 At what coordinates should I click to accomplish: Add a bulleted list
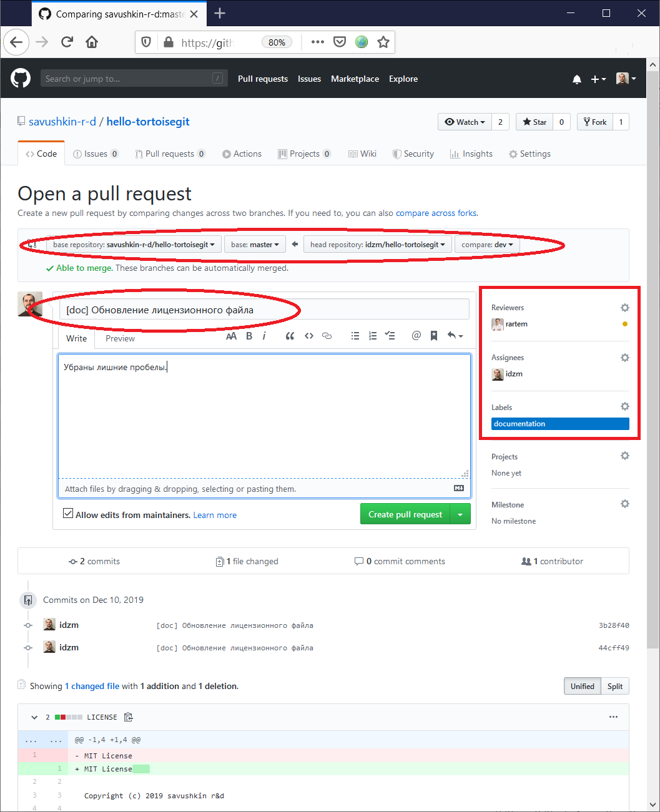[x=355, y=336]
